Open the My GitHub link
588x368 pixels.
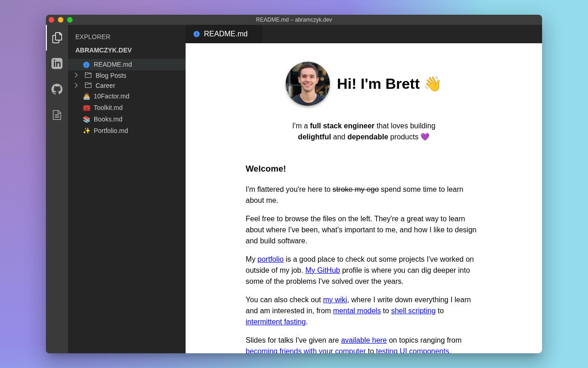[x=322, y=270]
